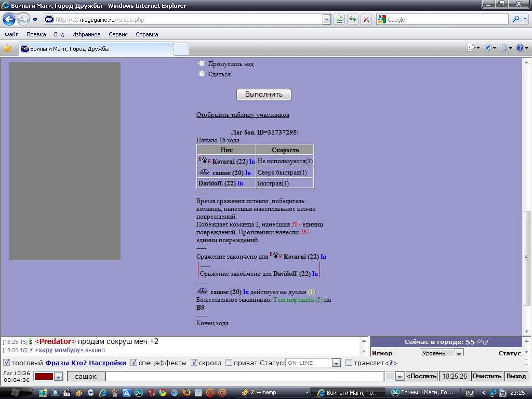Open the Tools gear icon in command bar
The width and height of the screenshot is (532, 399).
[x=503, y=48]
